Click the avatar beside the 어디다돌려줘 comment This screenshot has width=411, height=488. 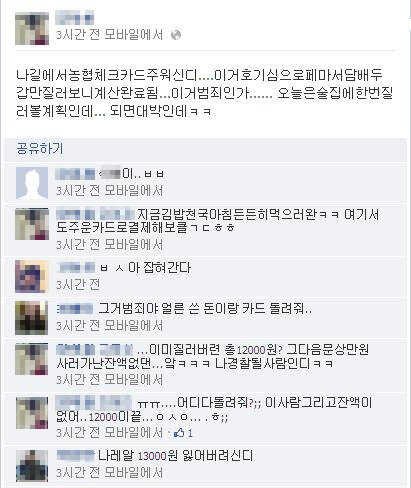coord(32,413)
